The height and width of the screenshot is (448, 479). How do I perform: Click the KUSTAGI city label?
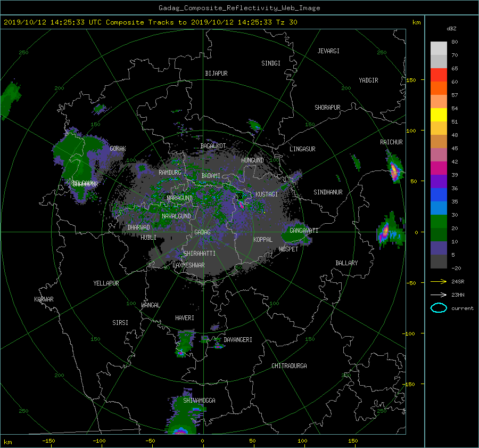tap(267, 194)
